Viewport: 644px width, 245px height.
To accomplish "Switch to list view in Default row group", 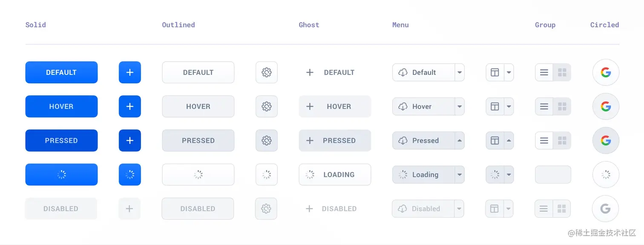I will [544, 72].
